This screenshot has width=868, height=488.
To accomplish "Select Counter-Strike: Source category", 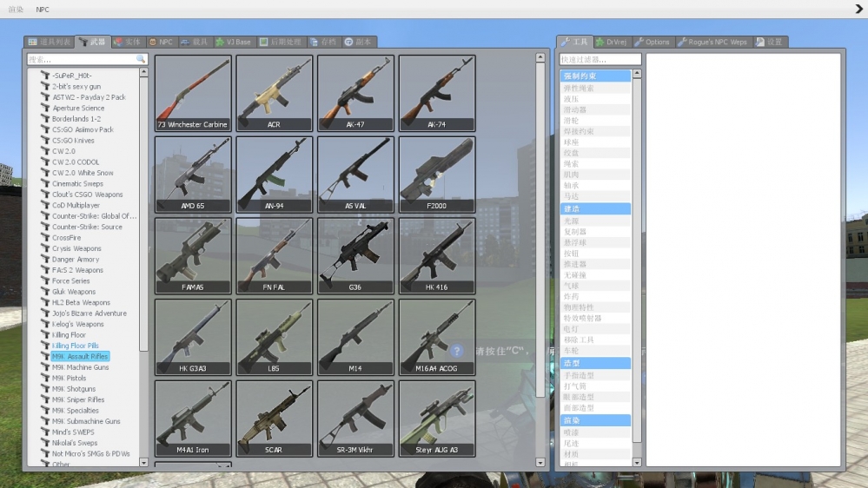I will (87, 227).
